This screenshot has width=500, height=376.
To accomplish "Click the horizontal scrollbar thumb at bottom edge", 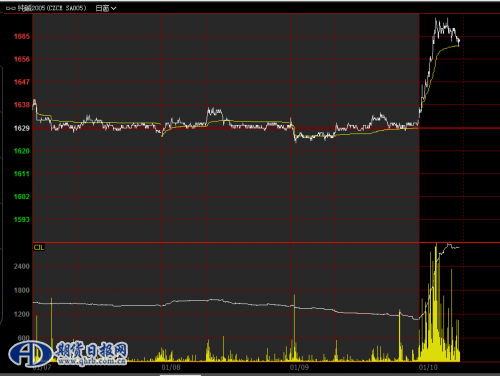I will (x=180, y=375).
